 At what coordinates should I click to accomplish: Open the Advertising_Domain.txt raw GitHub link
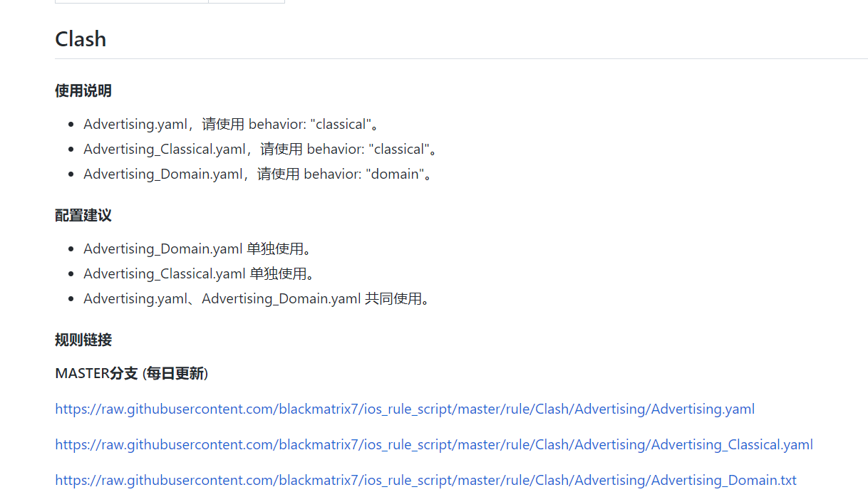pos(425,480)
